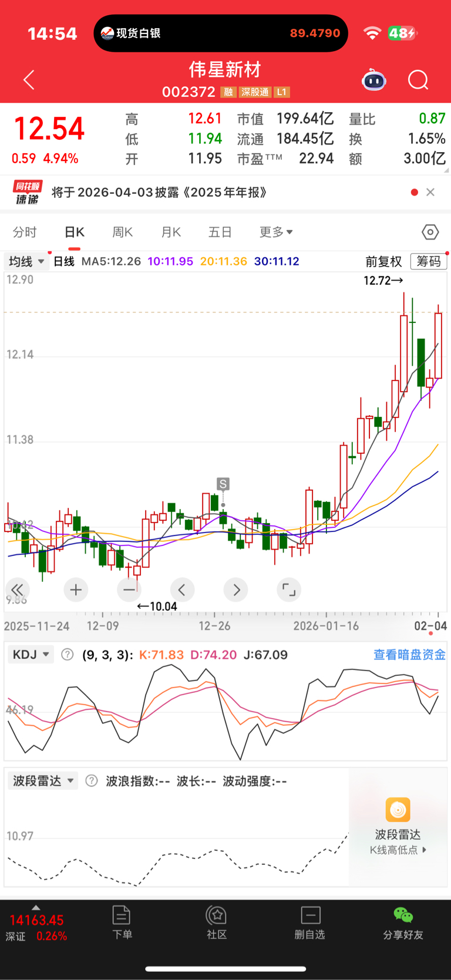Screen dimensions: 451x980
Task: Switch to 分时 intraday tab
Action: [25, 232]
